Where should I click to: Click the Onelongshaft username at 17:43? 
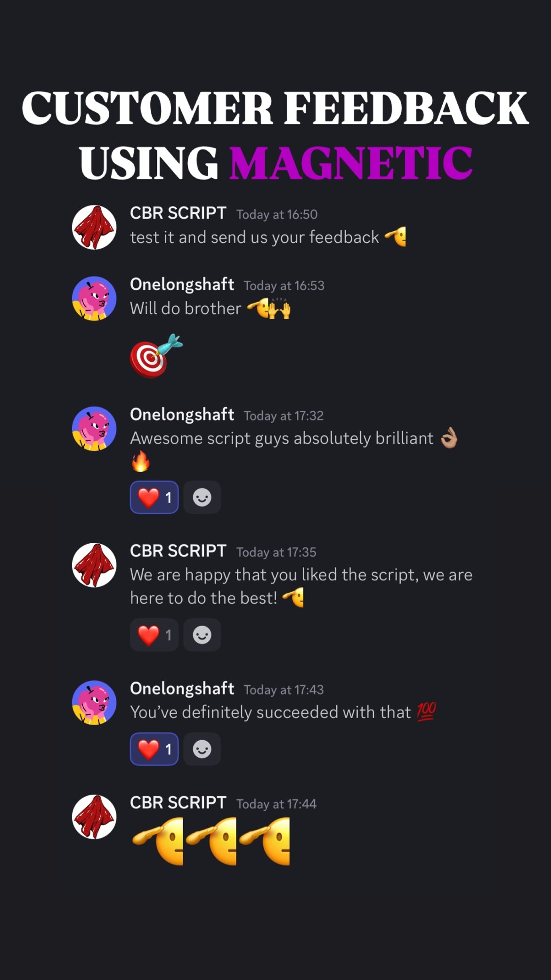coord(182,689)
